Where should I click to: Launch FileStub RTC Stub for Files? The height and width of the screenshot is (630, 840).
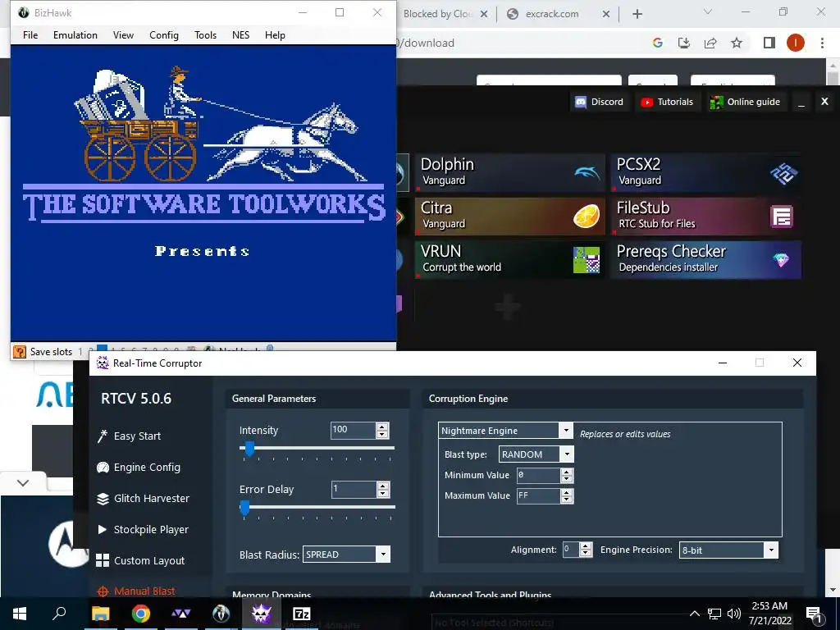706,216
